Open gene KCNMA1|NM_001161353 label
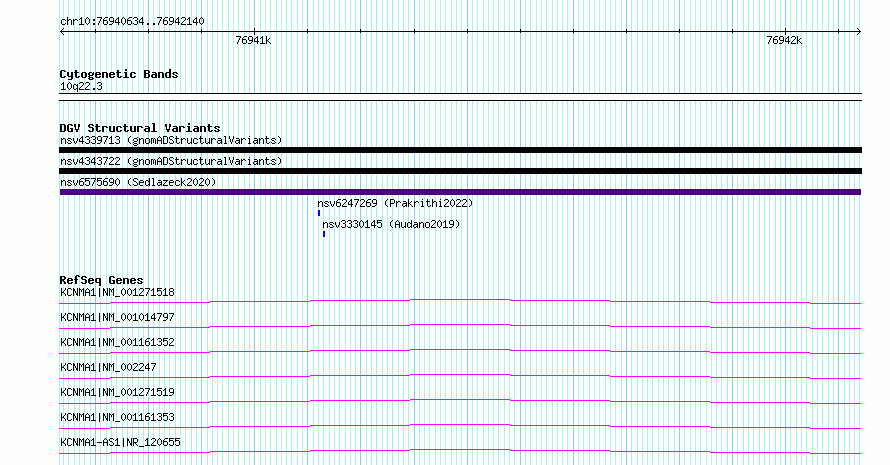890x465 pixels. 117,417
